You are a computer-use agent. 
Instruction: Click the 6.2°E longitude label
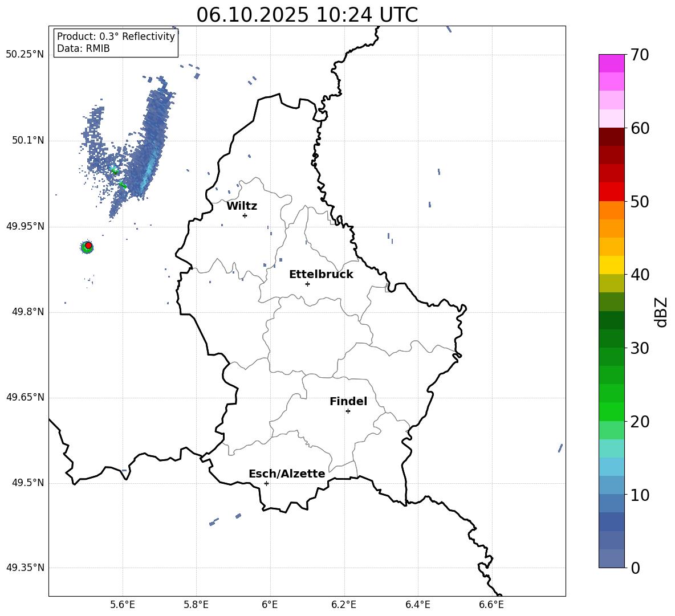(x=344, y=605)
